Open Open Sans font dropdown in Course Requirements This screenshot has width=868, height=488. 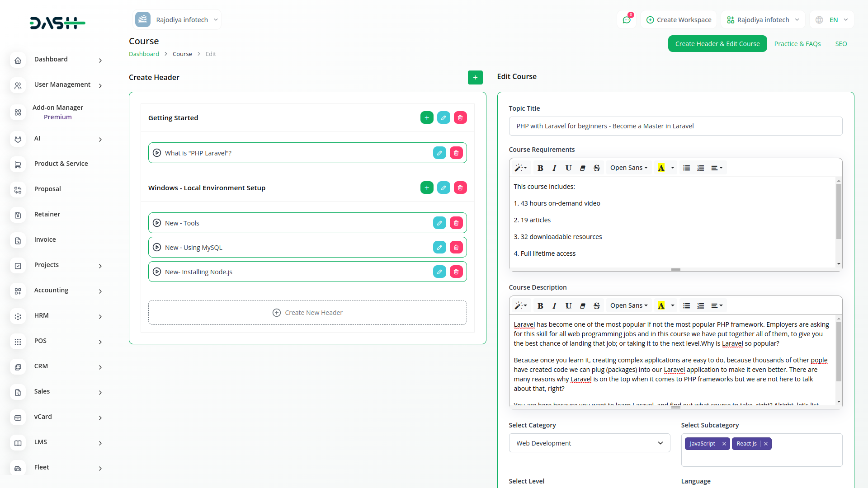[628, 168]
